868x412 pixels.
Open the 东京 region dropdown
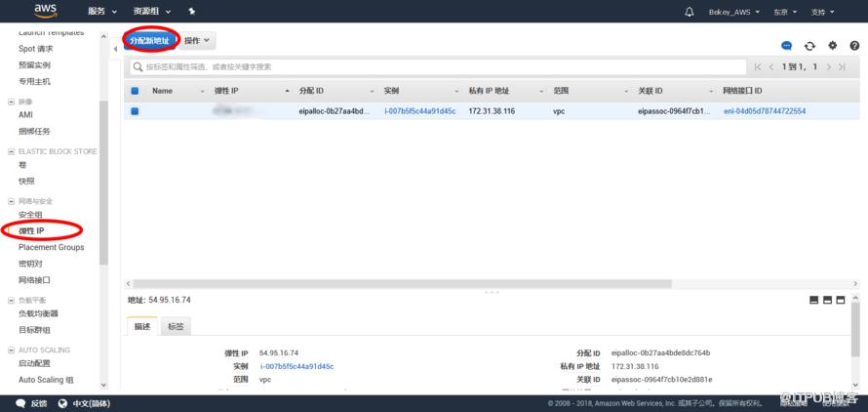pos(785,12)
